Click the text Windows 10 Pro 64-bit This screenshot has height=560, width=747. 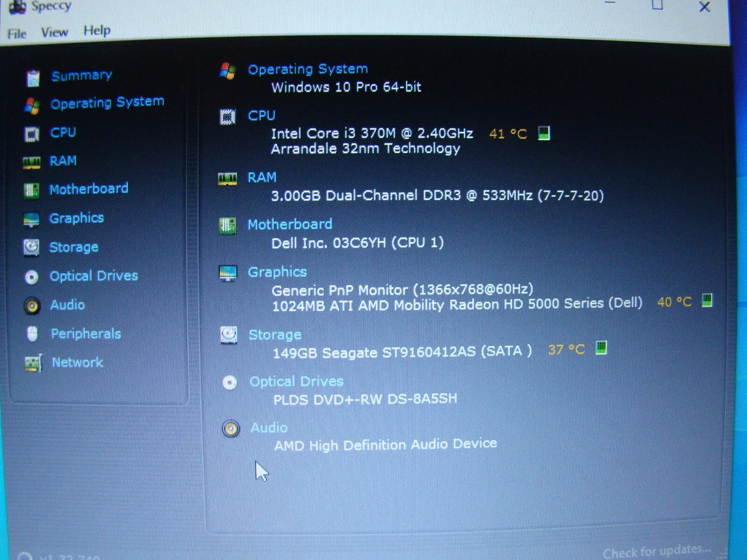[x=346, y=87]
